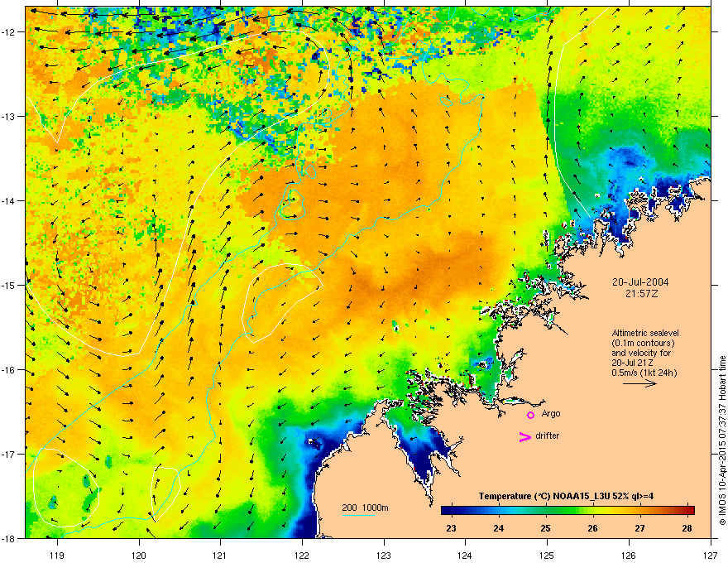This screenshot has height=563, width=728.
Task: Click the colorbar tick label '28'
Action: tap(687, 528)
